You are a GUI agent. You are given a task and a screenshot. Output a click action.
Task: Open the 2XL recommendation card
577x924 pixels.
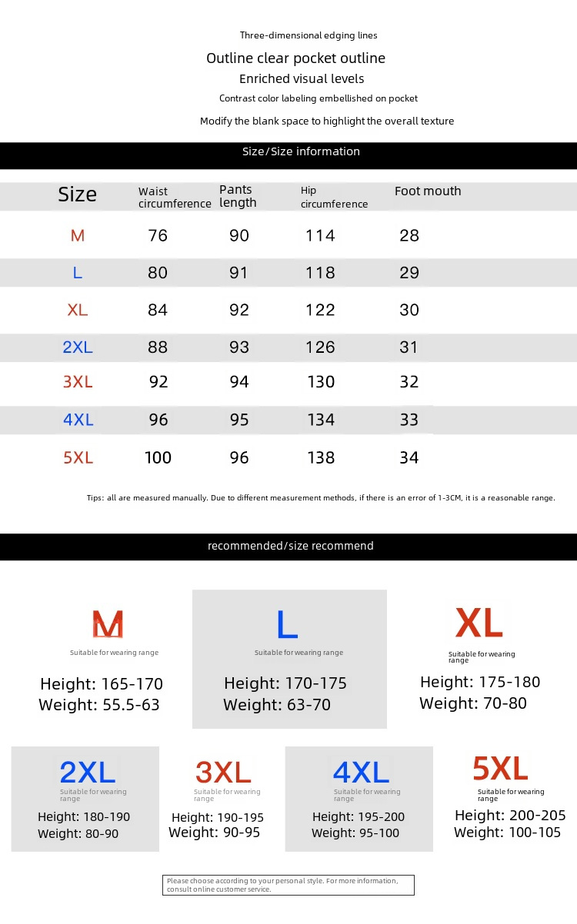point(85,799)
